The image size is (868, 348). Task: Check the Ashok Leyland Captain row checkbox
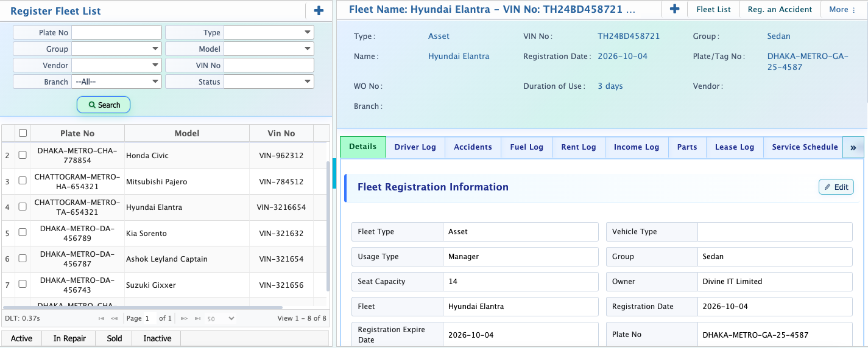click(x=23, y=258)
